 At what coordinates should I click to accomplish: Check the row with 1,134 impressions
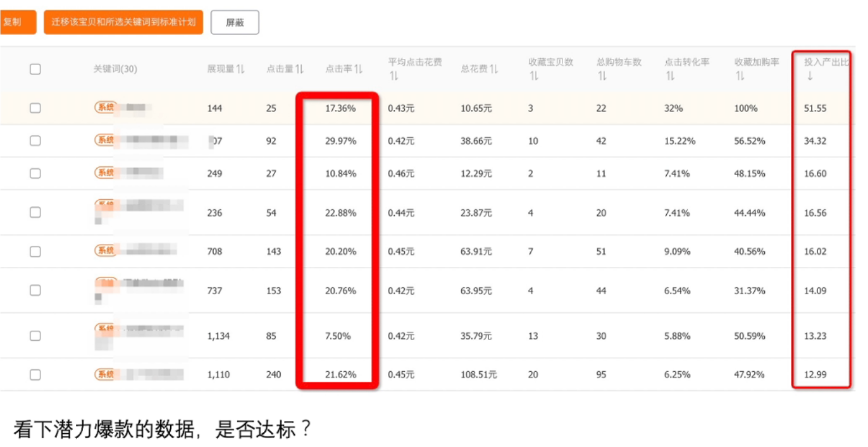(35, 336)
